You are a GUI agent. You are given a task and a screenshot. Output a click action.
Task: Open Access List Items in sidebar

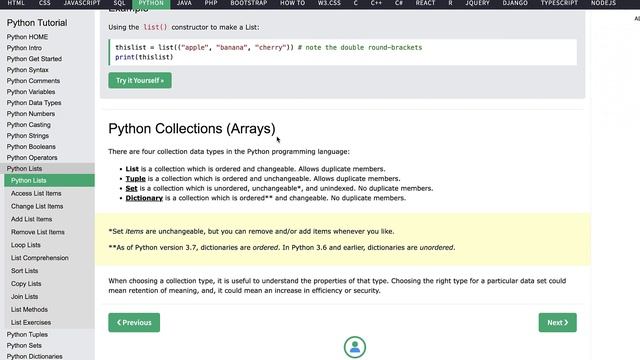click(x=36, y=193)
